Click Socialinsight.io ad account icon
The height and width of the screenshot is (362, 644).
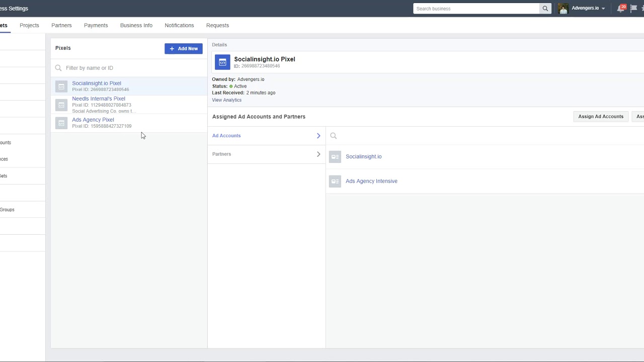click(335, 157)
